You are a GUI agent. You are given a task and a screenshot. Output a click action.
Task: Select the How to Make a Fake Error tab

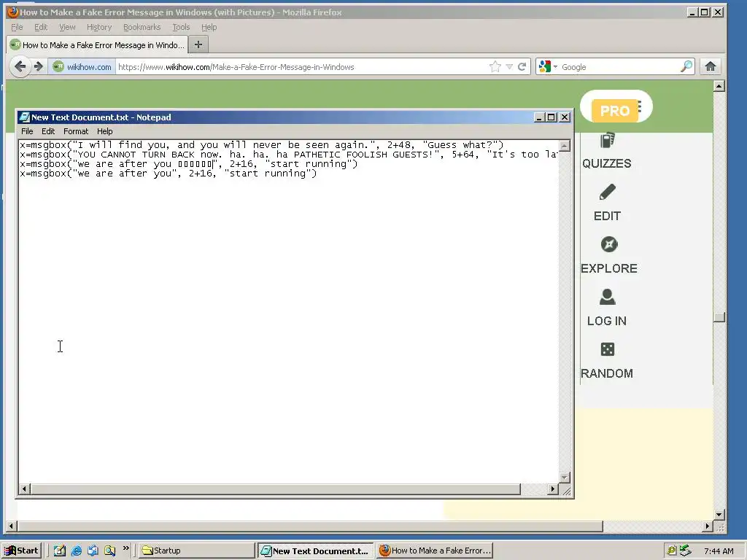coord(97,44)
